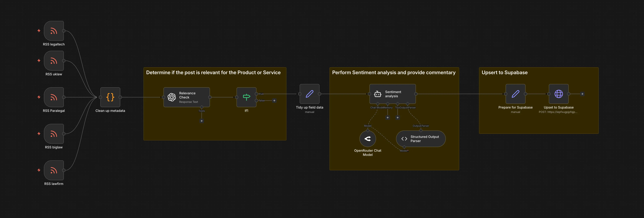The width and height of the screenshot is (644, 218).
Task: Select the OpenRouter Chat Model node
Action: point(368,139)
